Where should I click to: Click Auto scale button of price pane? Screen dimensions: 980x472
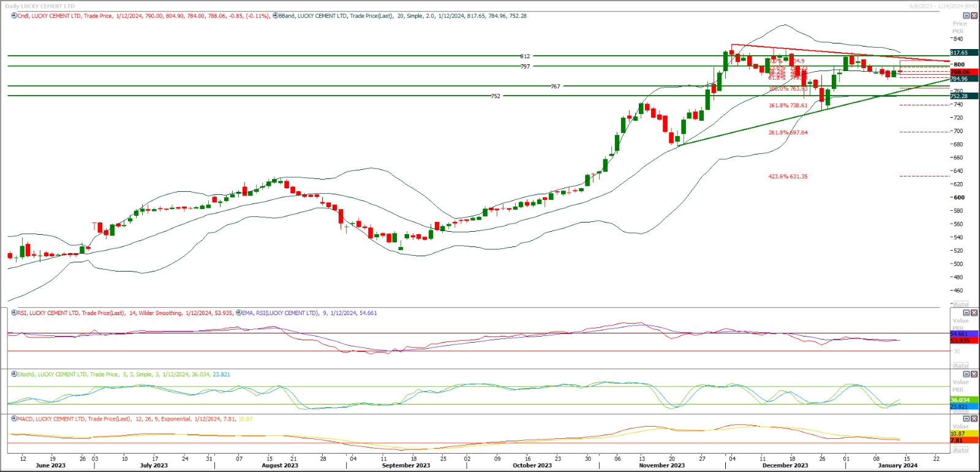point(961,304)
